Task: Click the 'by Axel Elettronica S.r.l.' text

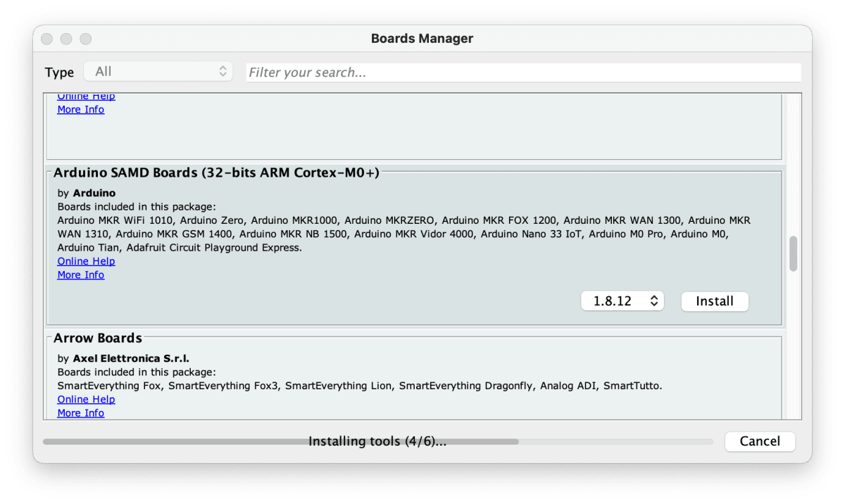Action: point(123,358)
